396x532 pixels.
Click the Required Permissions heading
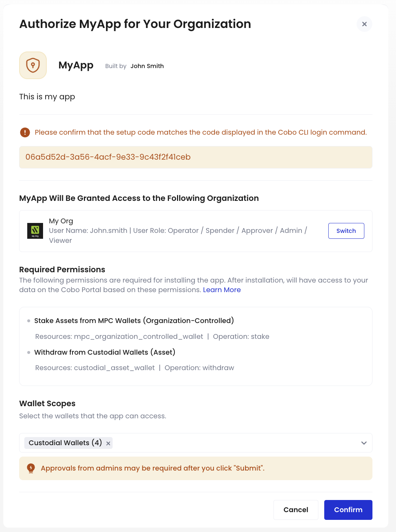point(62,269)
